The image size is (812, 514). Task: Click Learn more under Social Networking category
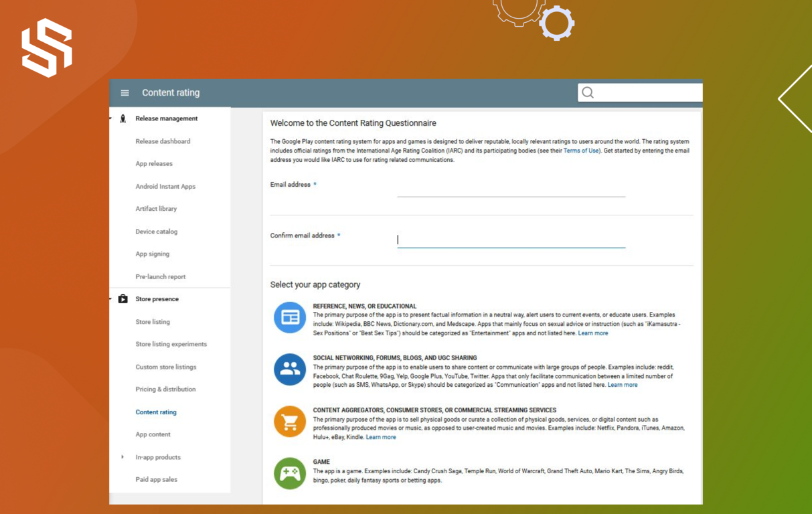pos(623,385)
